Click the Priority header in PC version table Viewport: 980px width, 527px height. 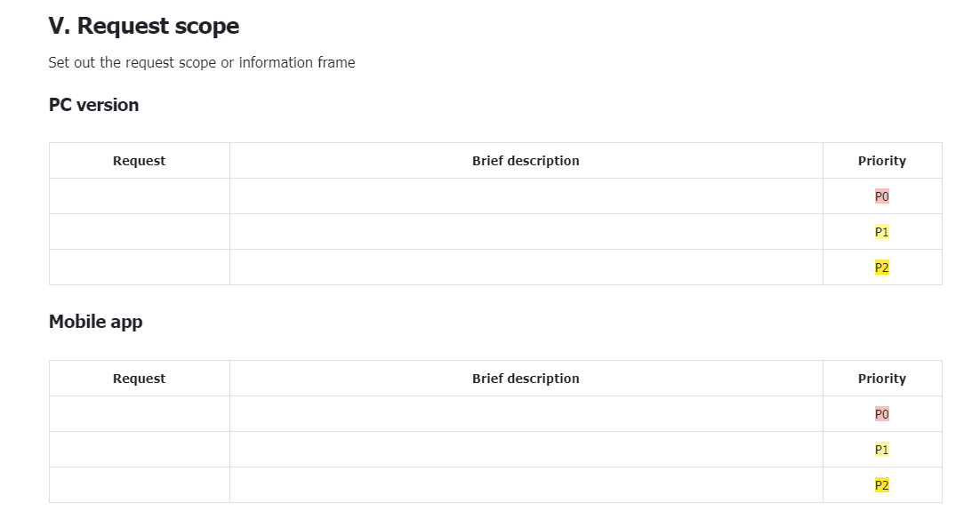[x=882, y=161]
